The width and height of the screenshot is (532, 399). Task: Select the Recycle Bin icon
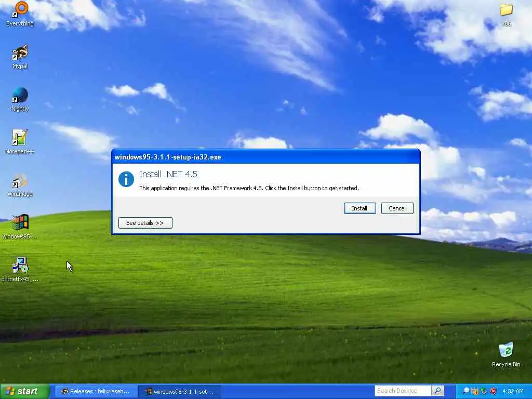pyautogui.click(x=506, y=354)
